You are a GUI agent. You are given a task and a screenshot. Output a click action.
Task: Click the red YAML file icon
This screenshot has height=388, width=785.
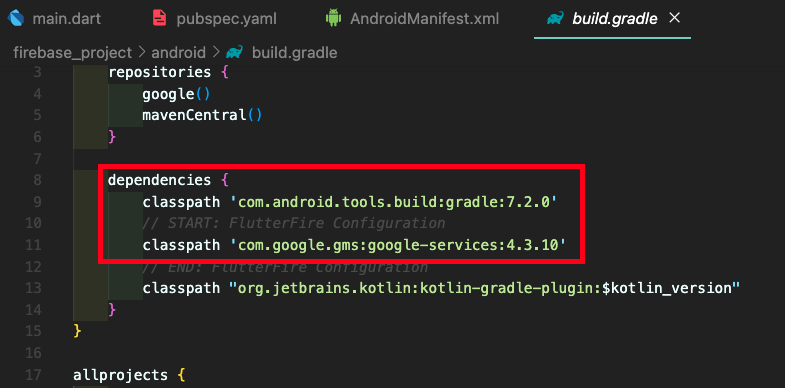click(160, 19)
